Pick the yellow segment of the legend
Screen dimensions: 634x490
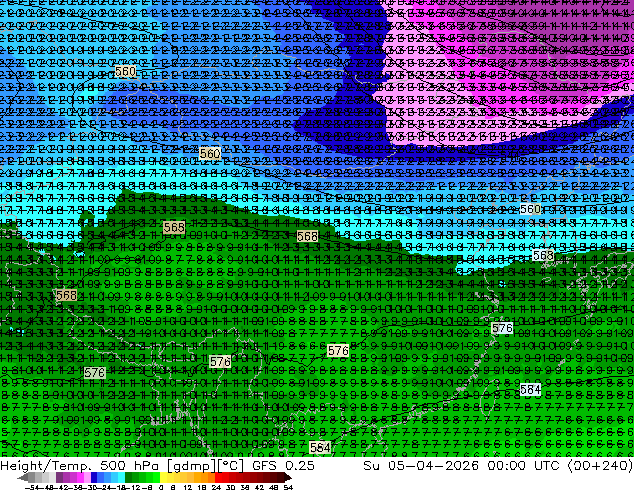coord(163,477)
